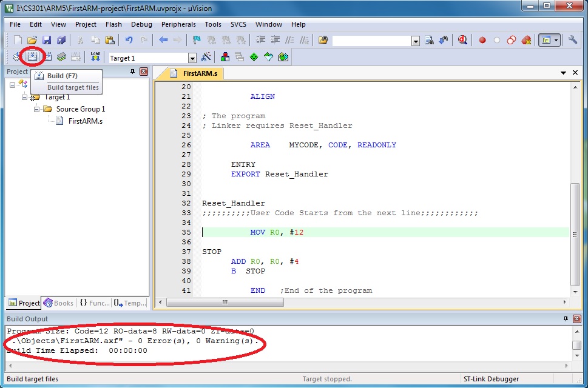Select Source Group 1 folder in tree

coord(81,109)
